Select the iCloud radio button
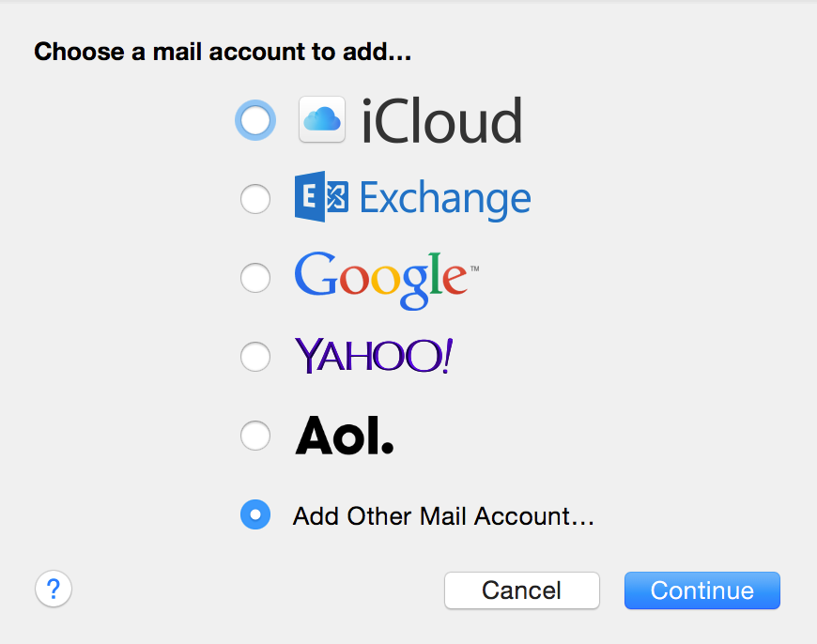Viewport: 817px width, 644px height. point(255,120)
